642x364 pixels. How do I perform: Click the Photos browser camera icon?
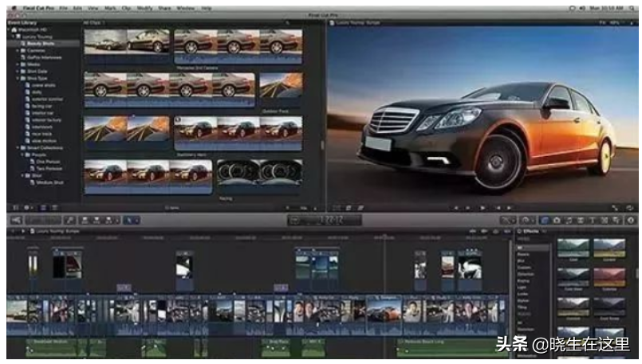point(557,220)
